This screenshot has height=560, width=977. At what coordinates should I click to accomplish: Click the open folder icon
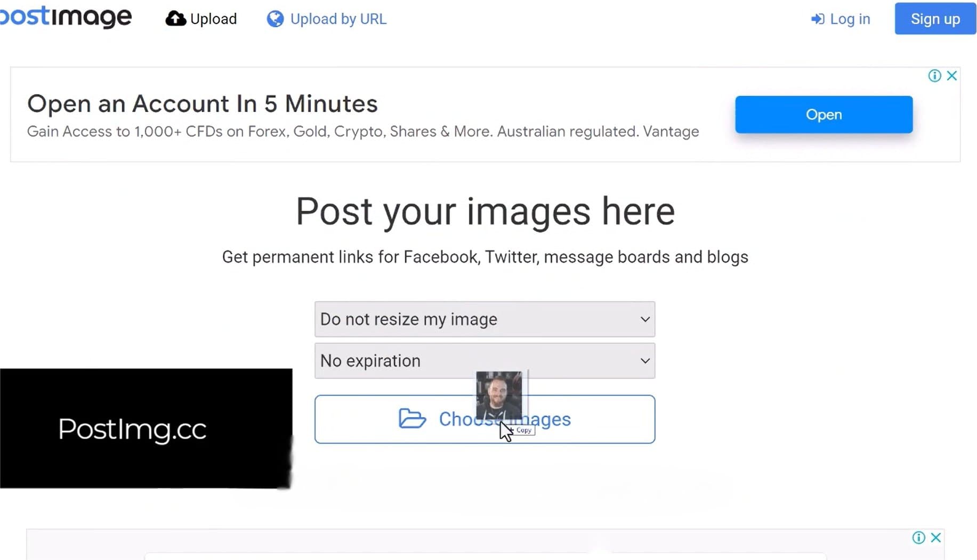412,419
